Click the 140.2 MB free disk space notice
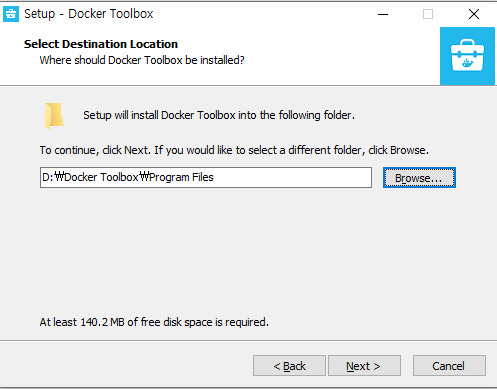Viewport: 497px width, 389px height. [154, 322]
